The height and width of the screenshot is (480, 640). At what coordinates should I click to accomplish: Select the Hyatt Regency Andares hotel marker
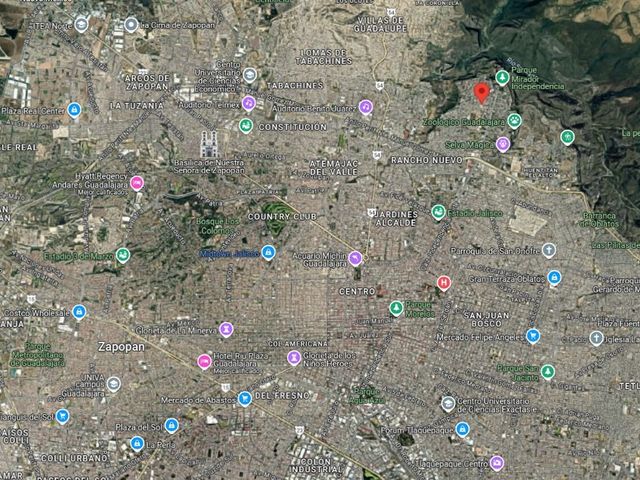click(137, 183)
